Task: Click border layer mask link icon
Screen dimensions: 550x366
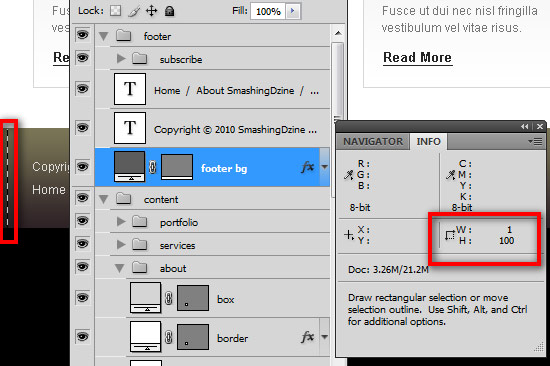Action: coord(169,337)
